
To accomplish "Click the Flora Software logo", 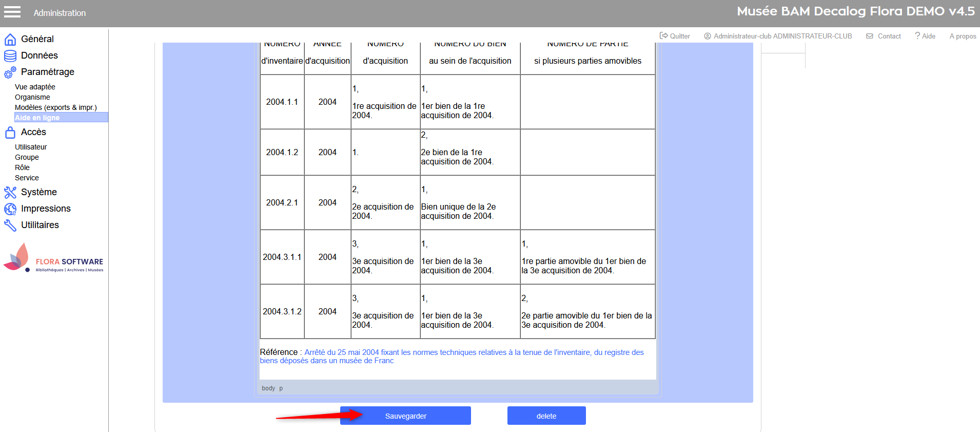I will (x=53, y=258).
